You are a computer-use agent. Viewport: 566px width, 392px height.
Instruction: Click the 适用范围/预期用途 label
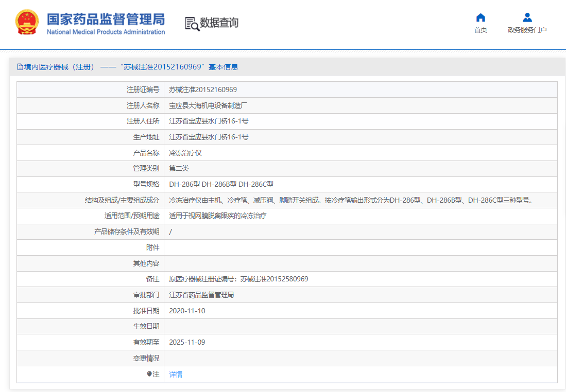[x=132, y=216]
